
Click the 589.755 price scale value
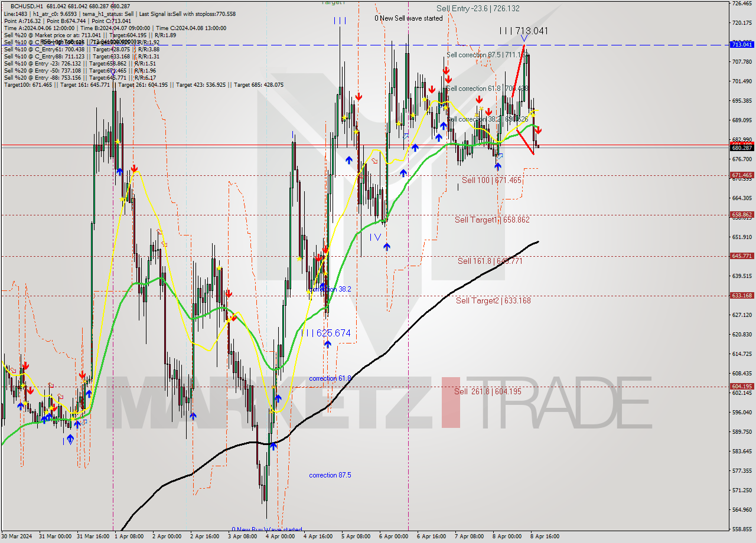(x=742, y=432)
